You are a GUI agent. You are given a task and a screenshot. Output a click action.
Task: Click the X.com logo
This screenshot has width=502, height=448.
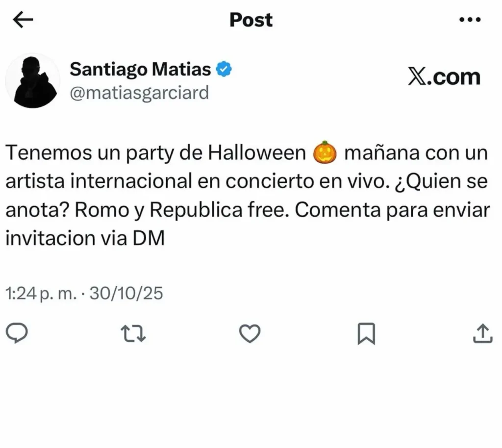(x=444, y=77)
